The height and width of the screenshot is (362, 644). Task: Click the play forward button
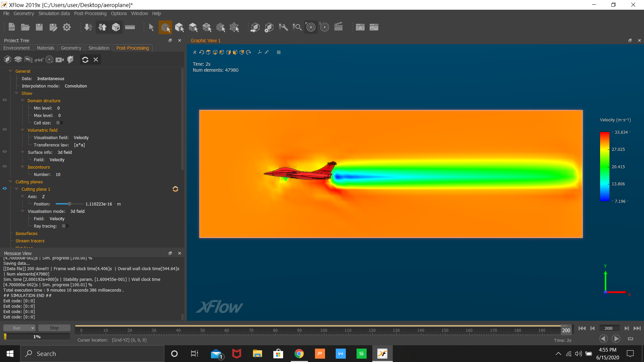616,339
